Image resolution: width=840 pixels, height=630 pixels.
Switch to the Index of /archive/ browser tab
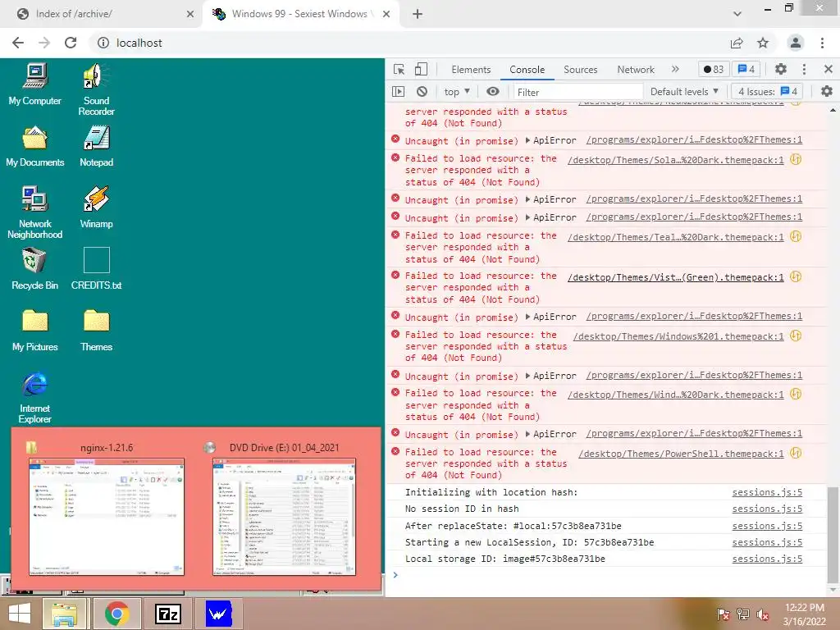(102, 14)
